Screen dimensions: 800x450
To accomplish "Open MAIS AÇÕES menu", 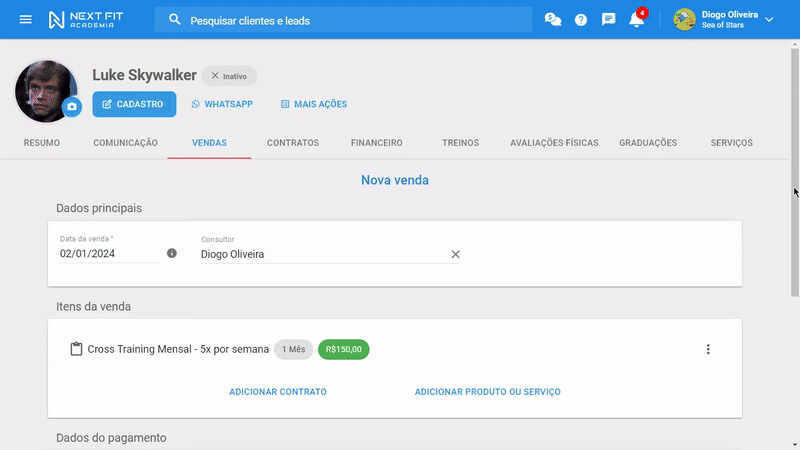I will 314,104.
